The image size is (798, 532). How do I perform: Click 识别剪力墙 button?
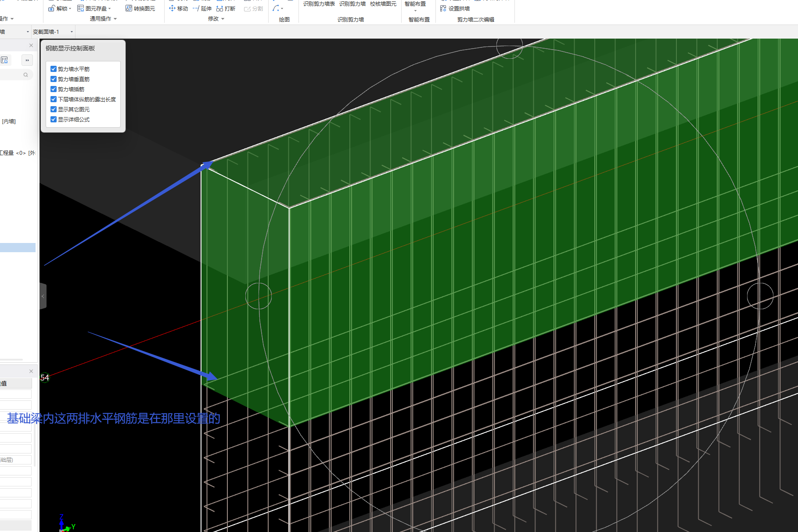point(352,4)
